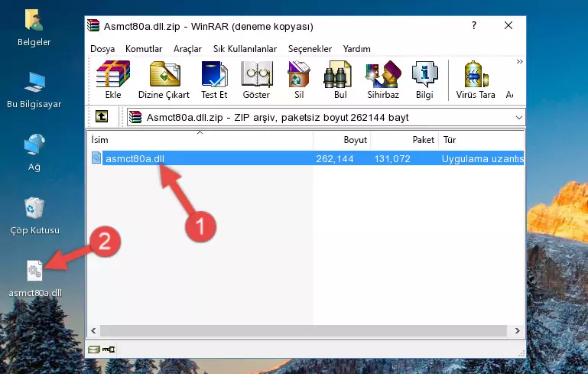Viewport: 588px width, 374px height.
Task: Sort by the Paket column header
Action: (x=404, y=139)
